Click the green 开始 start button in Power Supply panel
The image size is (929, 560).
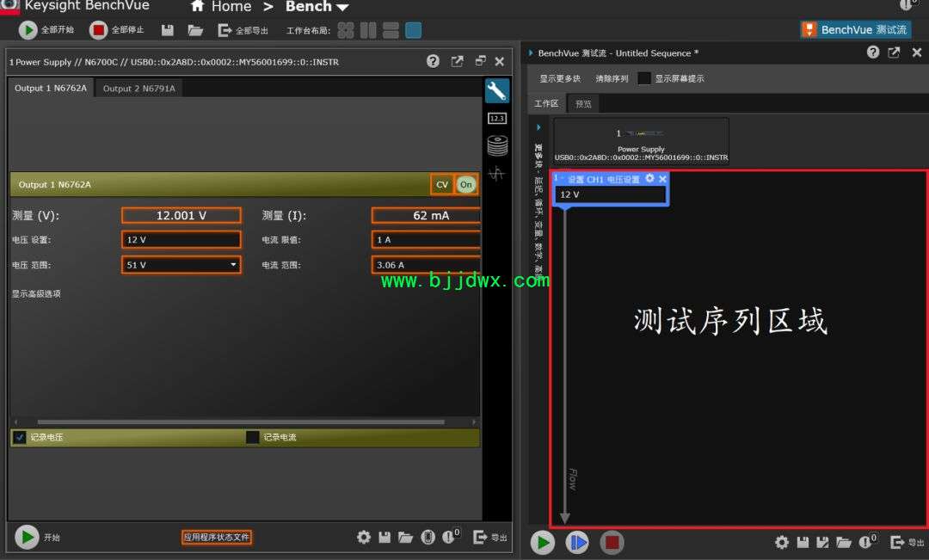pyautogui.click(x=27, y=537)
